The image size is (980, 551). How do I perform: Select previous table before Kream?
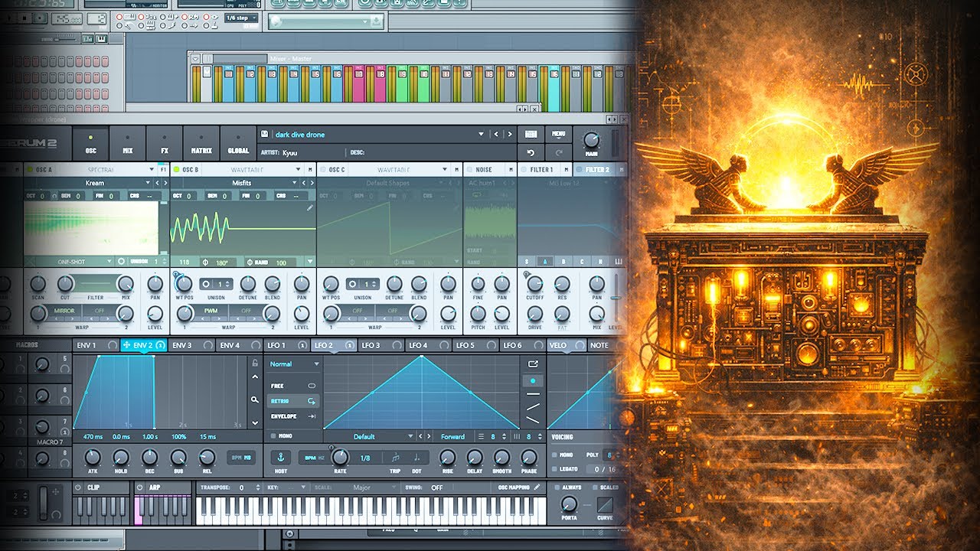[x=157, y=183]
